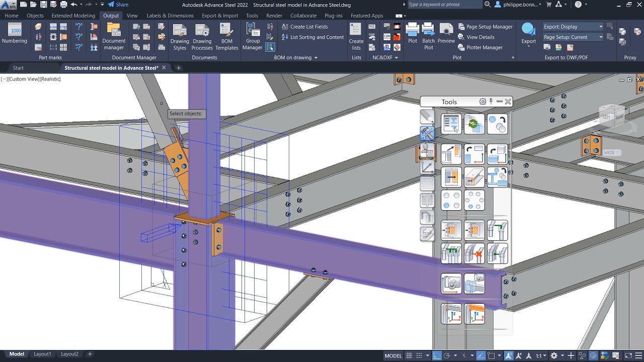Expand the Help dropdown arrow
This screenshot has width=644, height=362.
pos(587,5)
